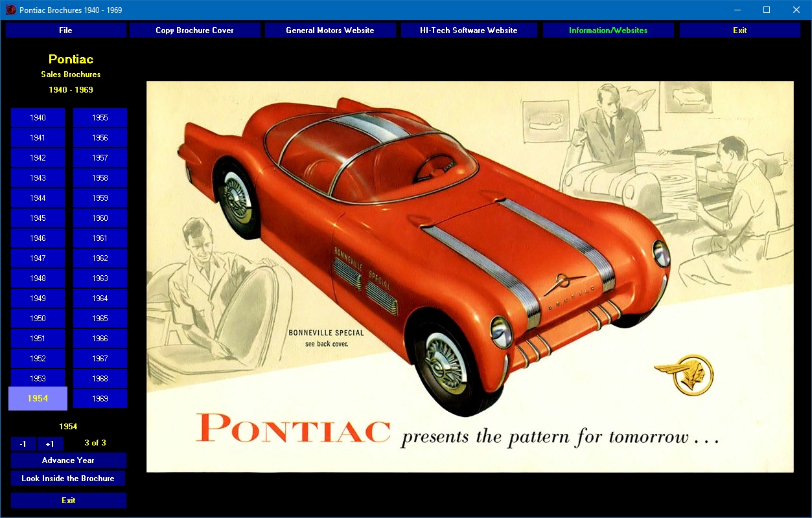Click the yellow '1954' label above the steppers
The width and height of the screenshot is (812, 518).
tap(68, 426)
